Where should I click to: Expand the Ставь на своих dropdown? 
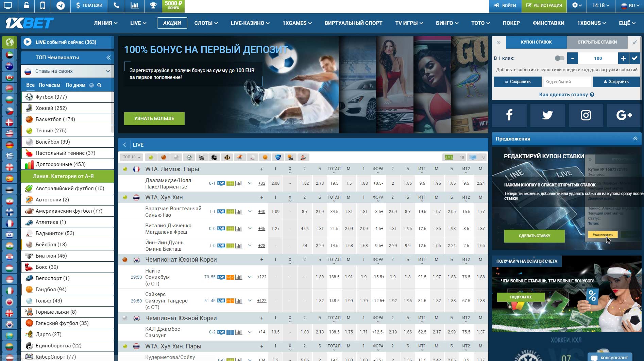point(107,71)
